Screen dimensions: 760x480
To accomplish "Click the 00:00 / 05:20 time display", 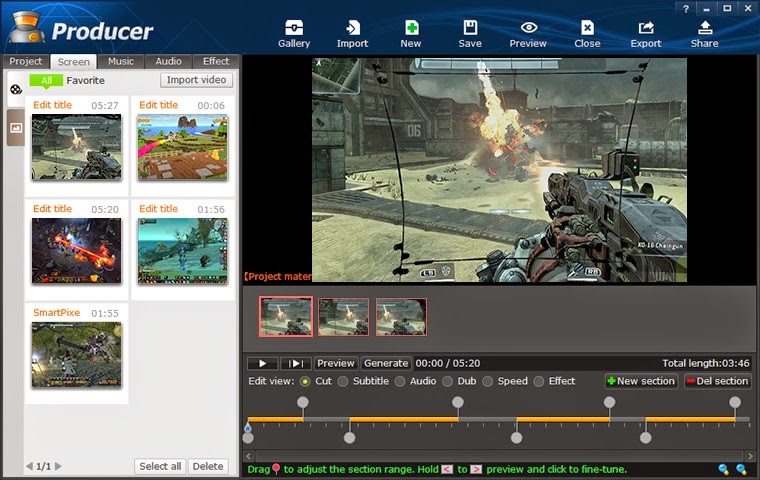I will [447, 363].
